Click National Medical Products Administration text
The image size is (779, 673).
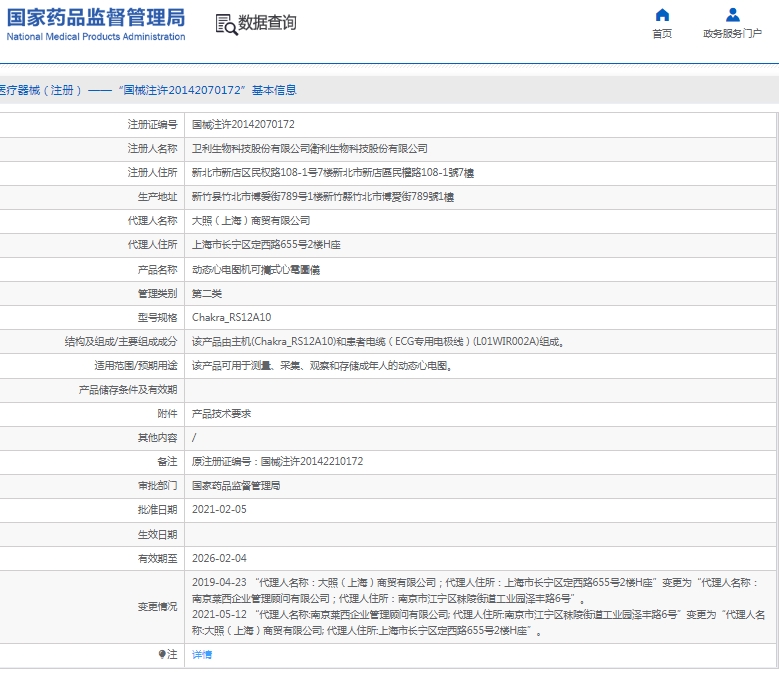pyautogui.click(x=96, y=37)
